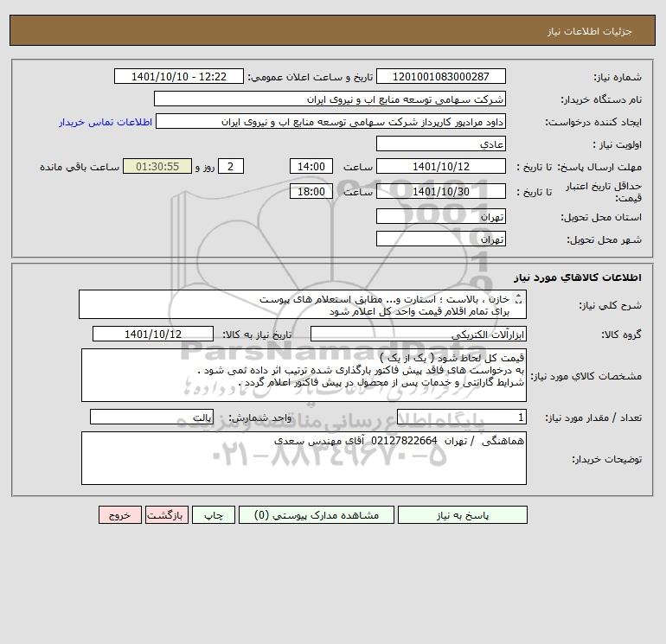Open 'اطلاعات تماس خریدار' contact link
The image size is (666, 644).
point(106,122)
